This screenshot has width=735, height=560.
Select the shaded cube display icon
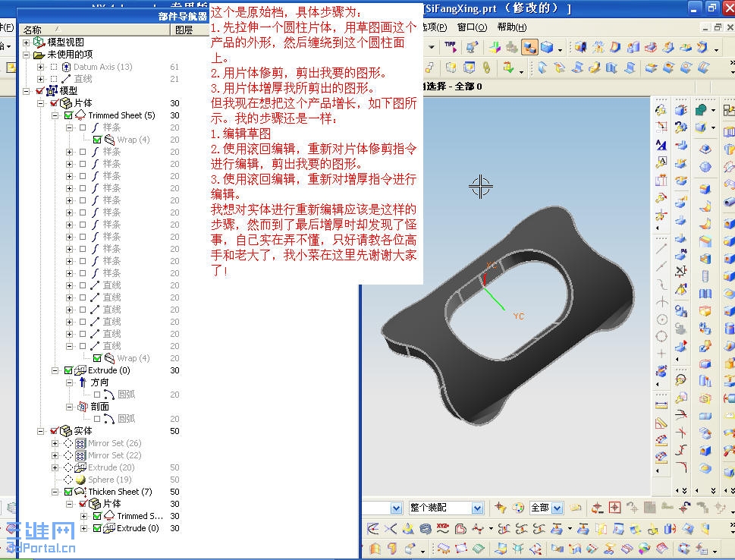pos(547,47)
